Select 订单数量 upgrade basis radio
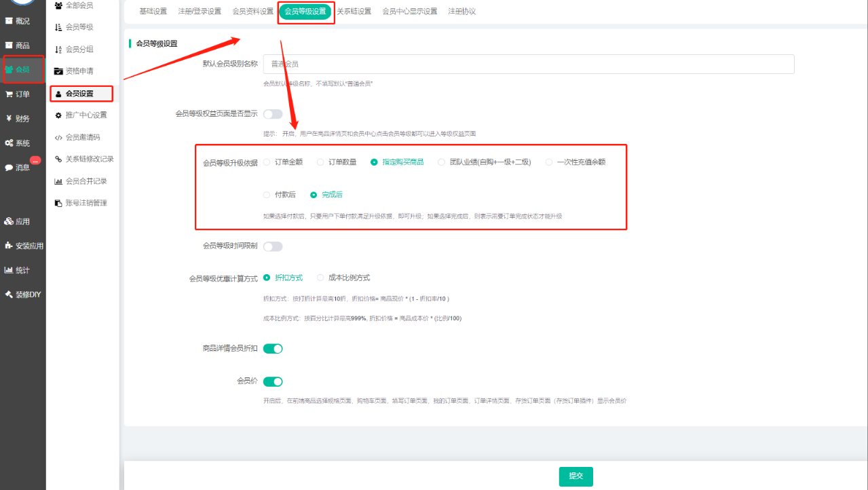Viewport: 868px width, 490px height. (x=321, y=162)
